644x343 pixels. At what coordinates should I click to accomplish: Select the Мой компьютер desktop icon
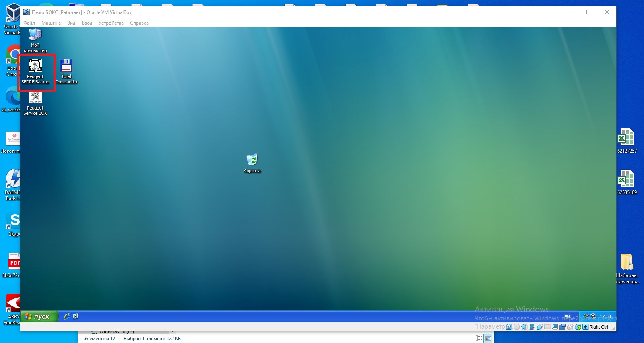(x=35, y=41)
